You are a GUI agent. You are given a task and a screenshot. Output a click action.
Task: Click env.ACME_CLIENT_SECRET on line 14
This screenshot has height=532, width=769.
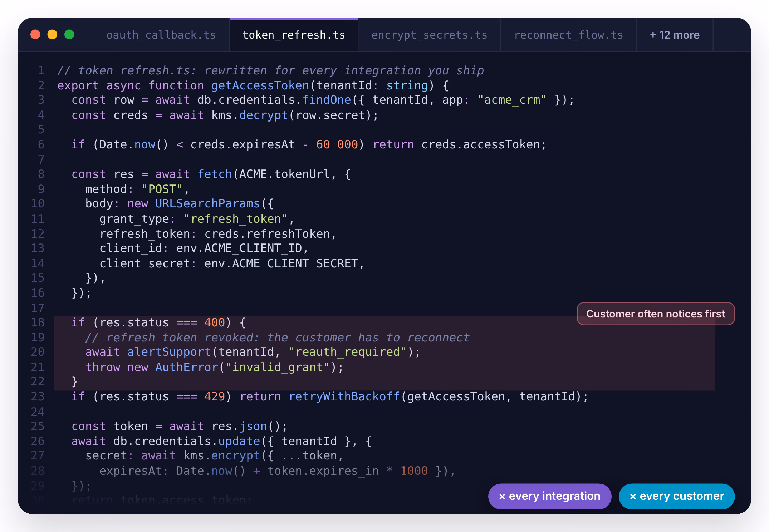click(281, 264)
